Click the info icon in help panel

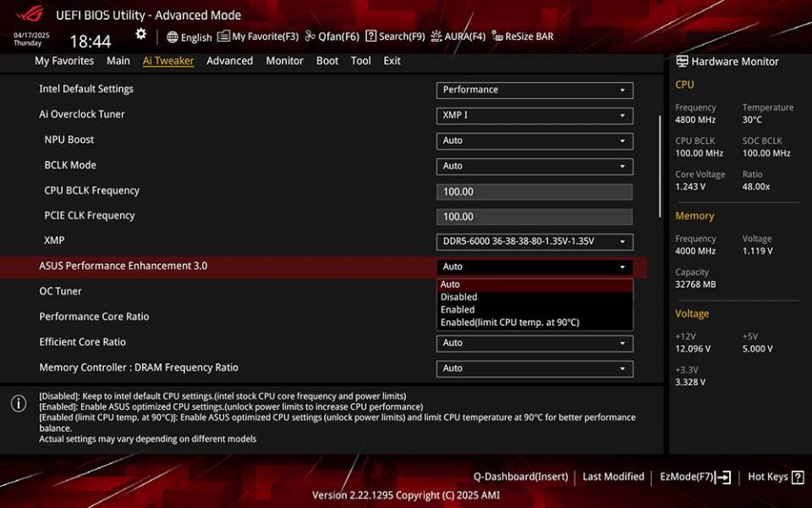[x=19, y=403]
